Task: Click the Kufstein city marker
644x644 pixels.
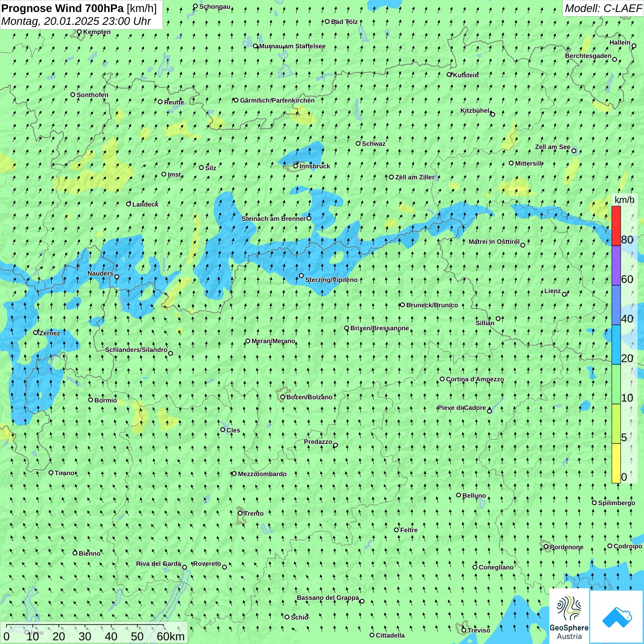Action: click(x=449, y=75)
